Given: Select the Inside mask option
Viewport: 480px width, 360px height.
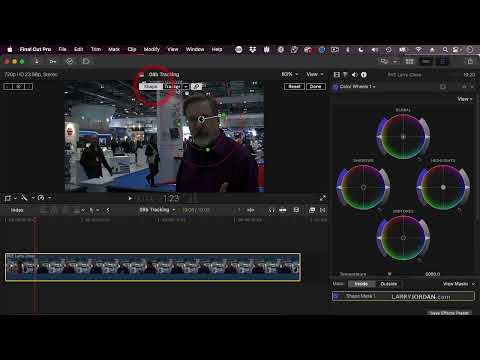Looking at the screenshot, I should (x=361, y=284).
